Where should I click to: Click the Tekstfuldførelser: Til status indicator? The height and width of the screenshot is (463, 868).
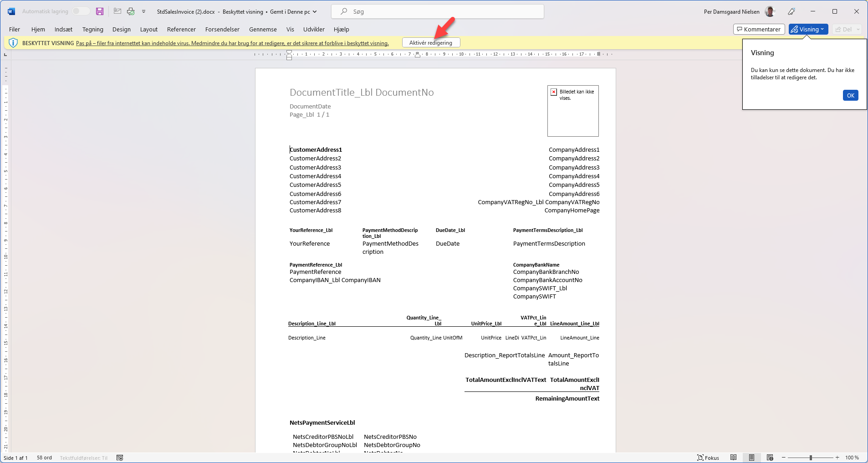click(x=84, y=458)
